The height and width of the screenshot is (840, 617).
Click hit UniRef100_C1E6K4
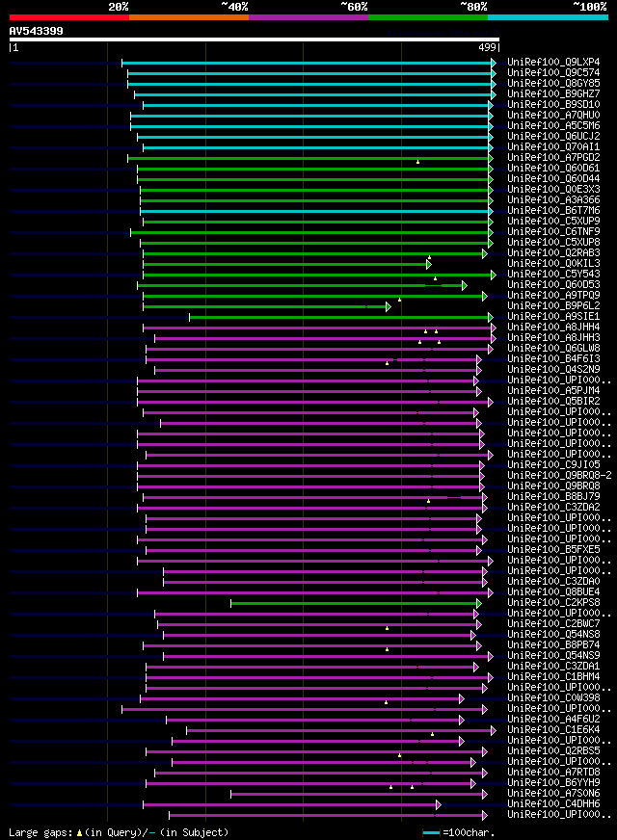(x=553, y=729)
